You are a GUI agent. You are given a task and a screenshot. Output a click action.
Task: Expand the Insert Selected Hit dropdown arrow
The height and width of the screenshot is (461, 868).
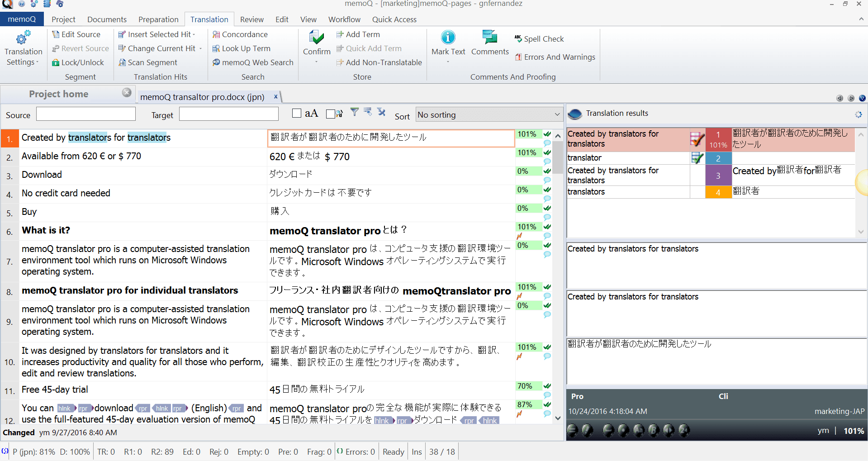coord(194,34)
